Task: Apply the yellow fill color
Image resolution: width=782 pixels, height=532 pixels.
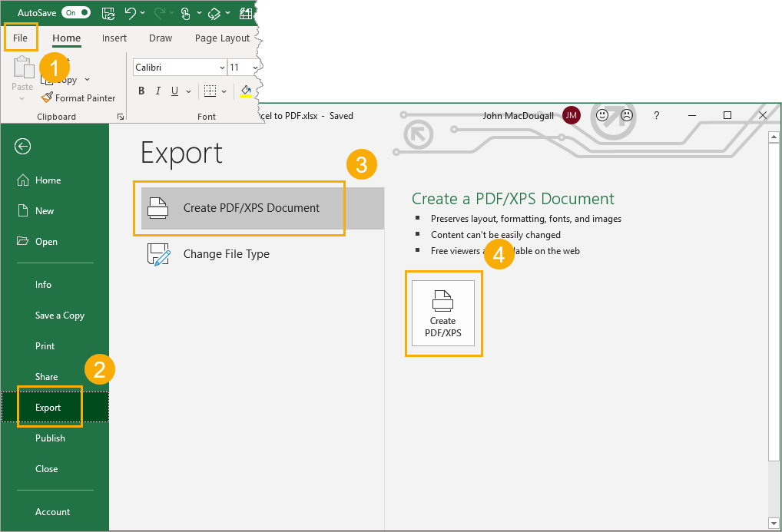Action: 246,91
